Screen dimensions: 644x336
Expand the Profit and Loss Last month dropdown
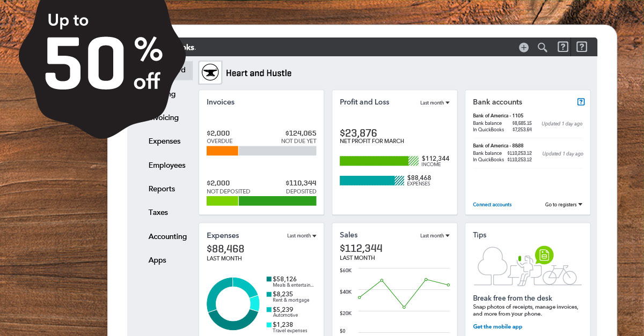point(435,103)
